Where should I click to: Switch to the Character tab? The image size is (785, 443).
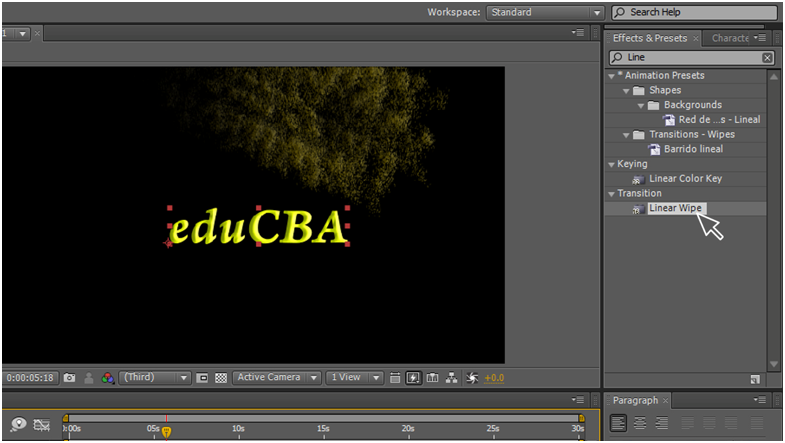[730, 38]
